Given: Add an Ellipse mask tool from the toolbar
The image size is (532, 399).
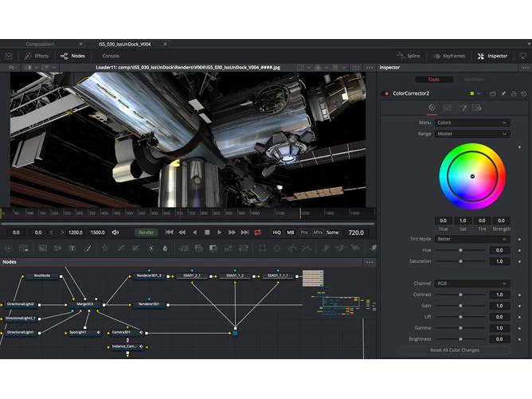Looking at the screenshot, I should (x=277, y=248).
